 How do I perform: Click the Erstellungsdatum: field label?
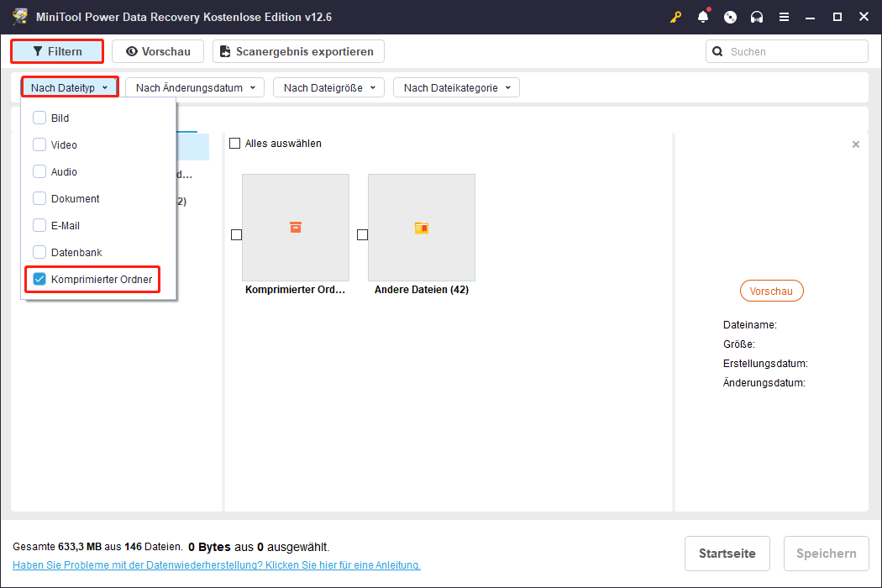765,364
